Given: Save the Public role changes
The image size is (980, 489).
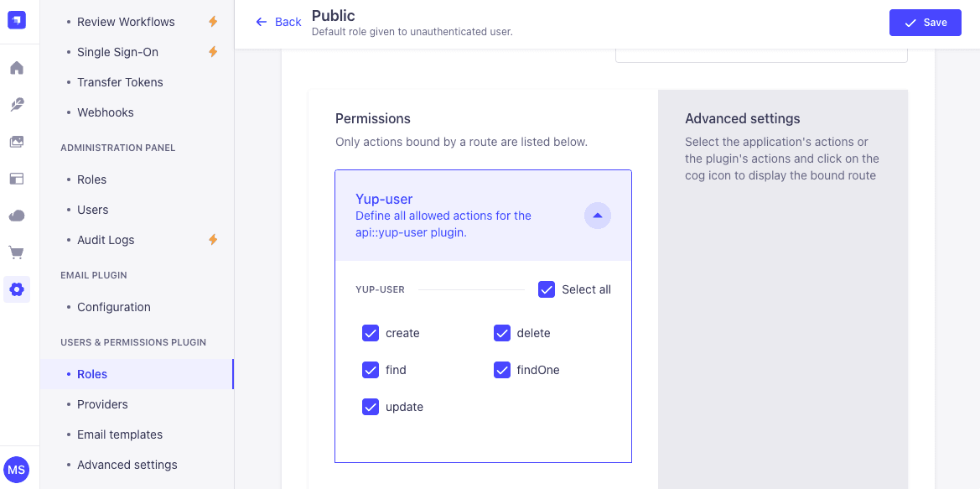Looking at the screenshot, I should coord(925,23).
